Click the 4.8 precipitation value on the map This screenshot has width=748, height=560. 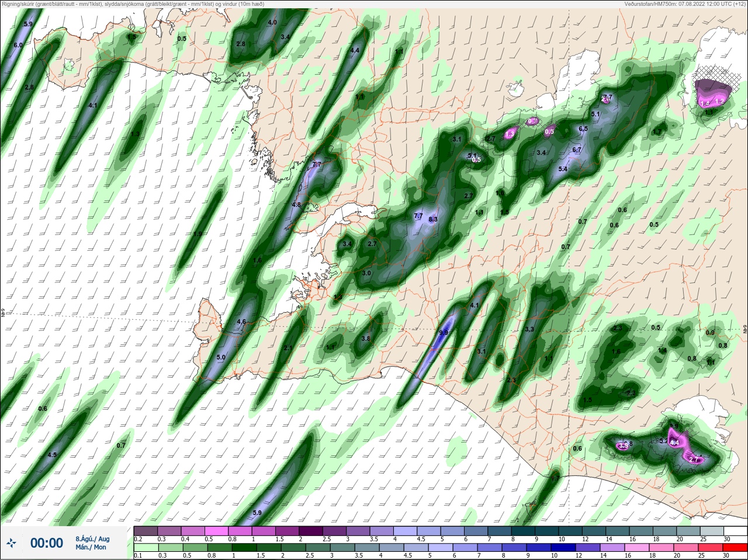[x=296, y=205]
